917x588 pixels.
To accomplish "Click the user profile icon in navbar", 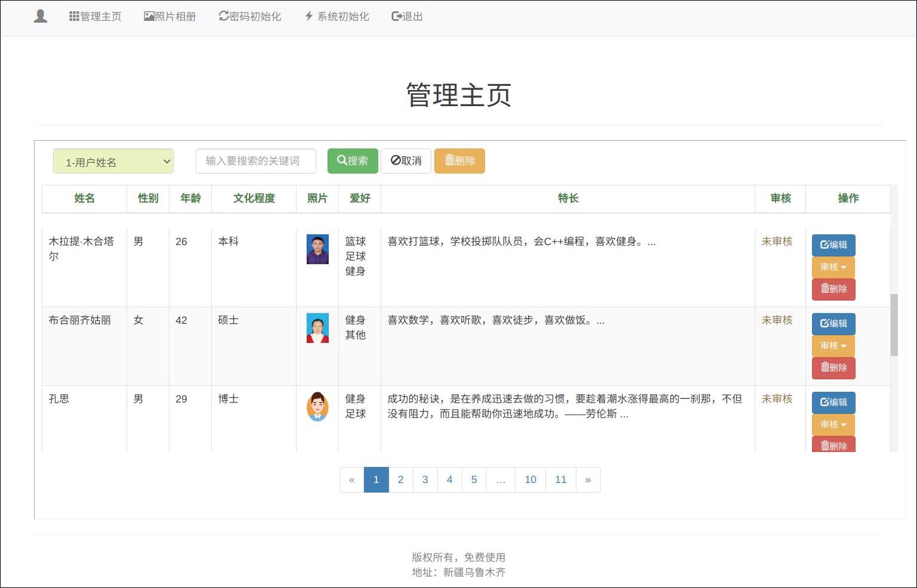I will point(41,16).
